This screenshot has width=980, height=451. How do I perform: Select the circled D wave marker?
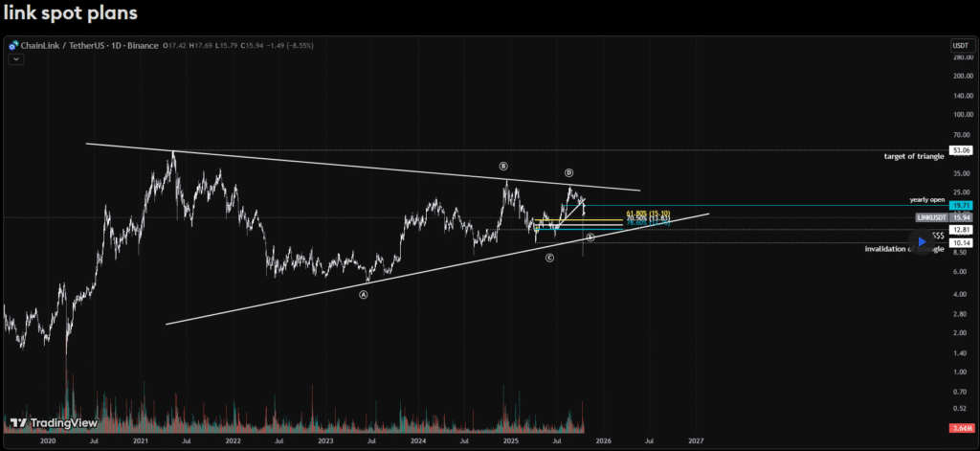568,172
